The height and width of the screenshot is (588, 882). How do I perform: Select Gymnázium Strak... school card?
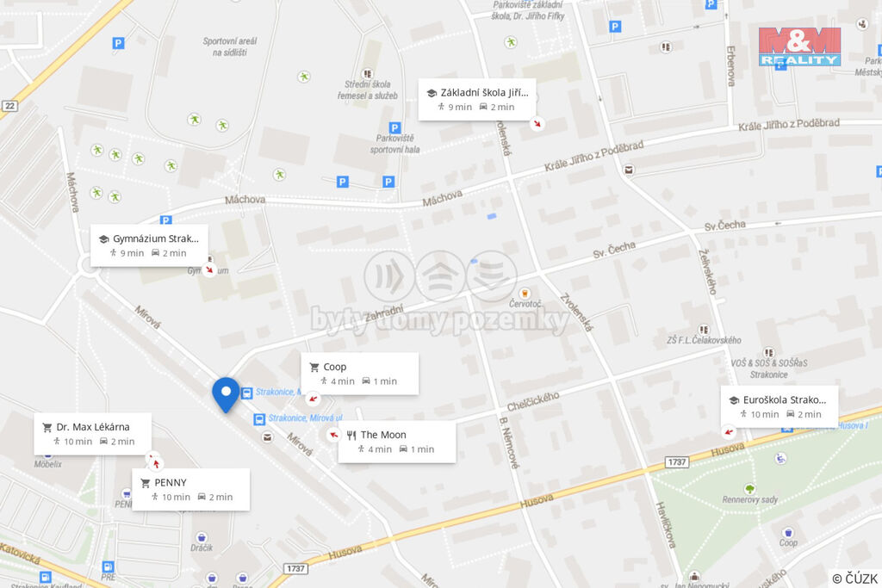click(x=149, y=245)
